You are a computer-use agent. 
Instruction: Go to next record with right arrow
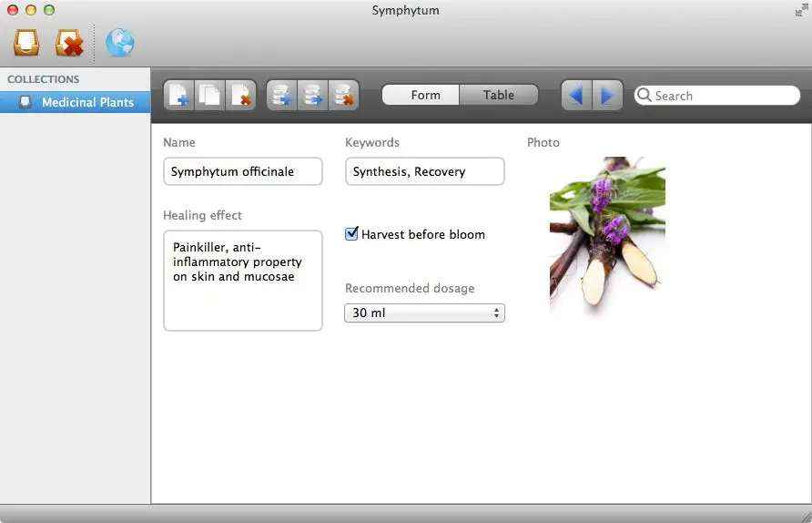(607, 96)
